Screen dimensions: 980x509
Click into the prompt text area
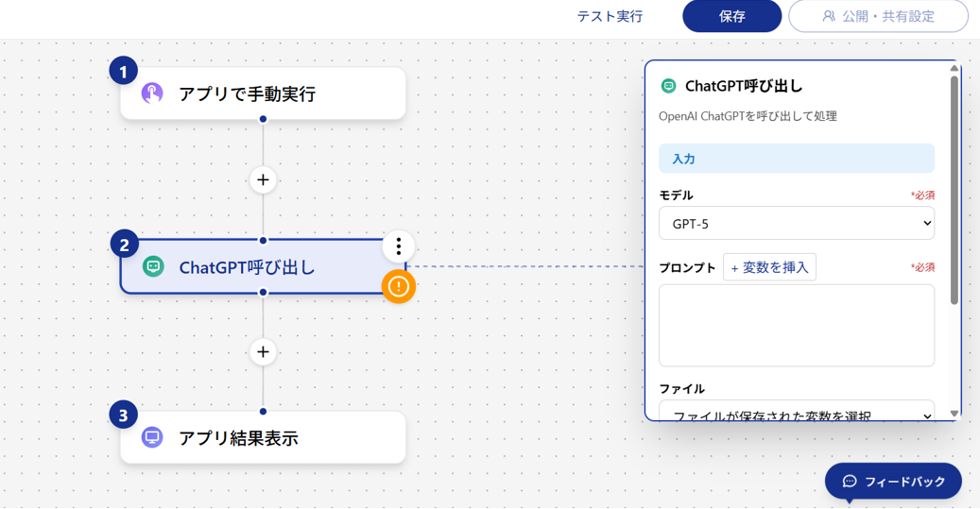(796, 325)
